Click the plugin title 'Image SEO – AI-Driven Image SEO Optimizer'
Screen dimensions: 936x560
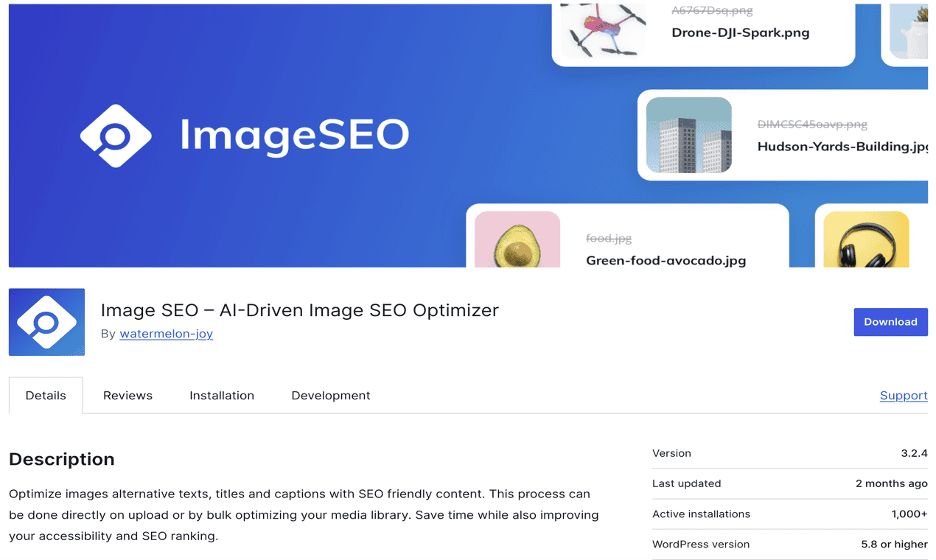(x=300, y=310)
